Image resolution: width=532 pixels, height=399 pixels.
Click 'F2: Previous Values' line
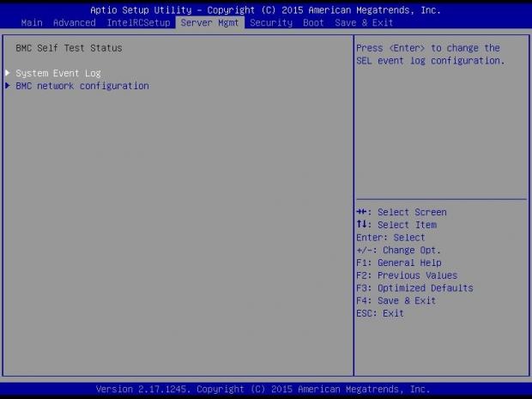tap(407, 275)
